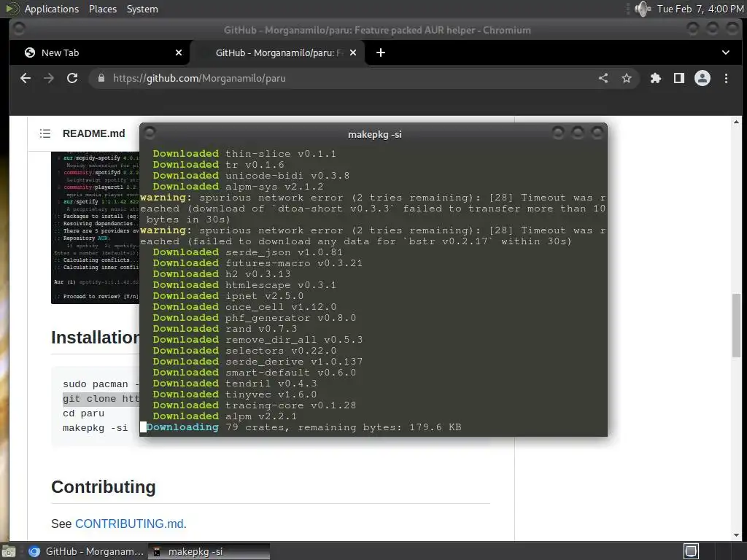The image size is (747, 560).
Task: Click the Installation heading
Action: 96,337
